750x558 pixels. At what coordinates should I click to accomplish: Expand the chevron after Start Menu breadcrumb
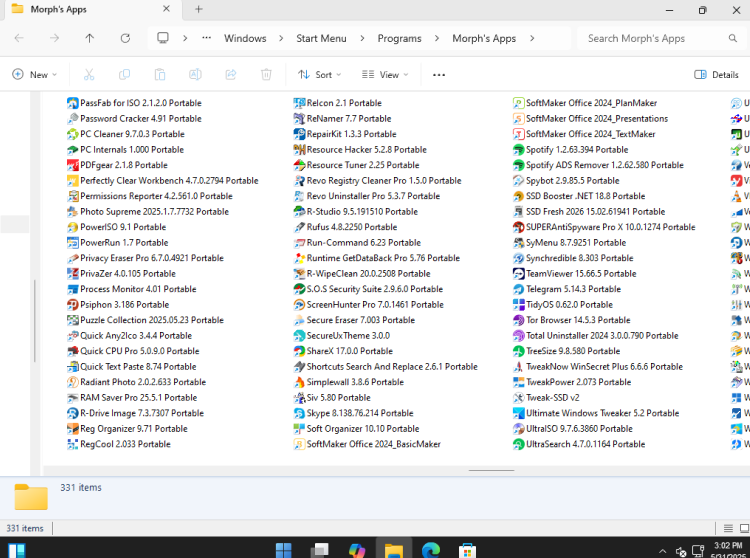(x=362, y=38)
